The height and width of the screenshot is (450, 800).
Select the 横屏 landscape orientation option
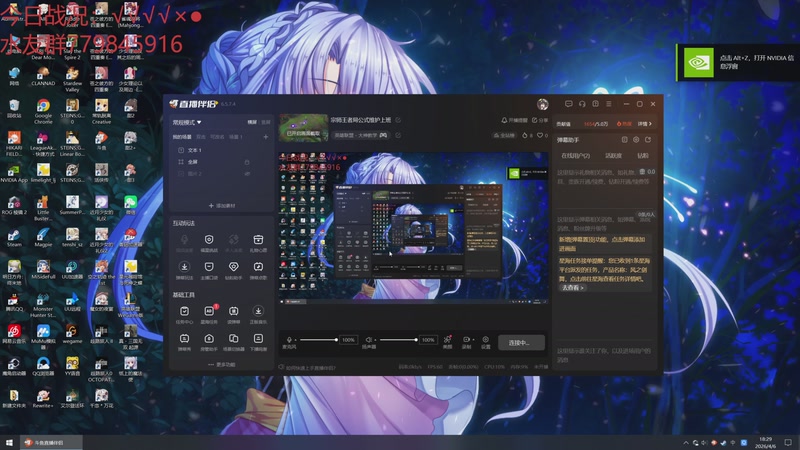point(252,122)
